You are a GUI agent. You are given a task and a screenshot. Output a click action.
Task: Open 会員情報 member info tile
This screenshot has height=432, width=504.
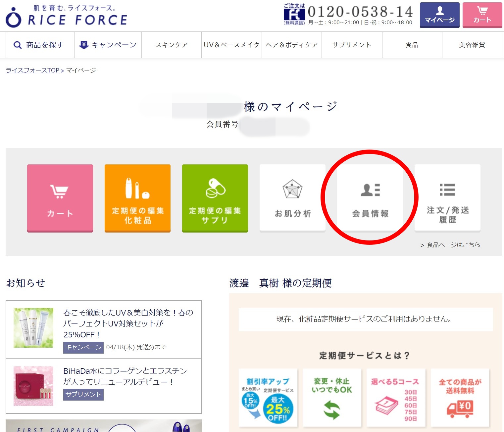pos(370,198)
